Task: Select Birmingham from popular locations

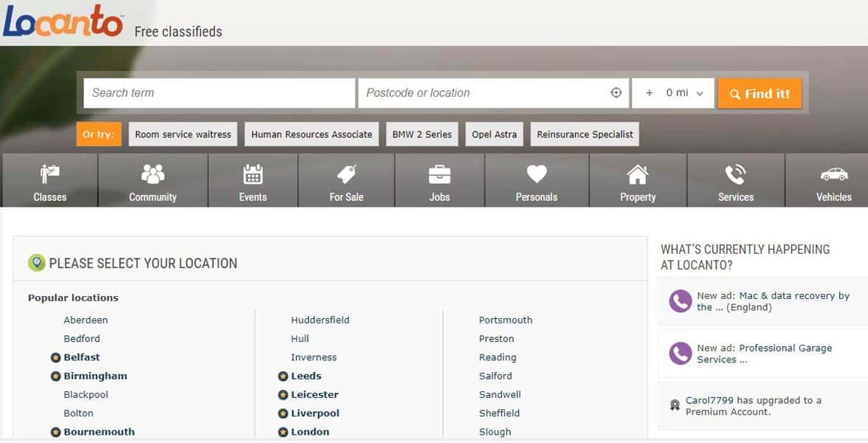Action: 95,376
